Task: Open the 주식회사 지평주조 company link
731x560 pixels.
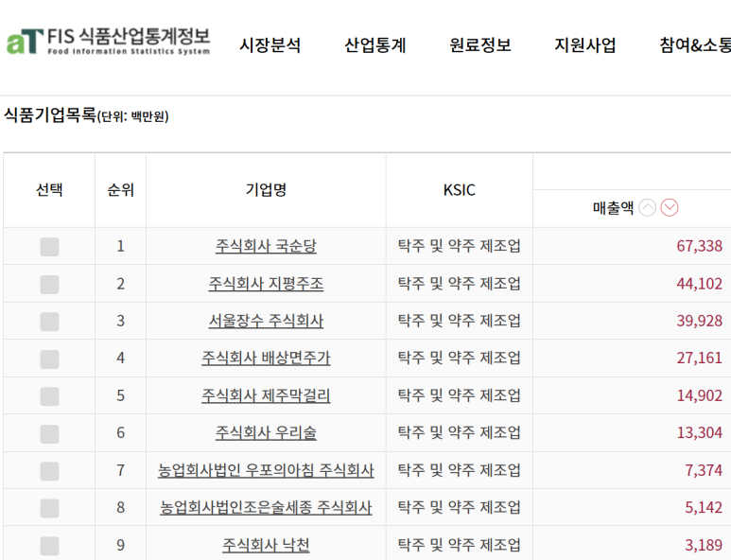Action: click(266, 284)
